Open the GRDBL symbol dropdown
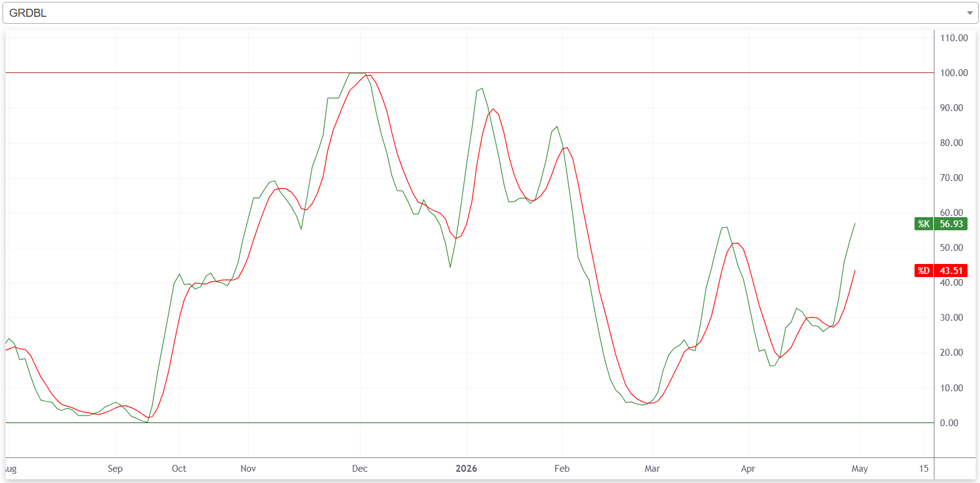This screenshot has width=980, height=483. click(490, 12)
